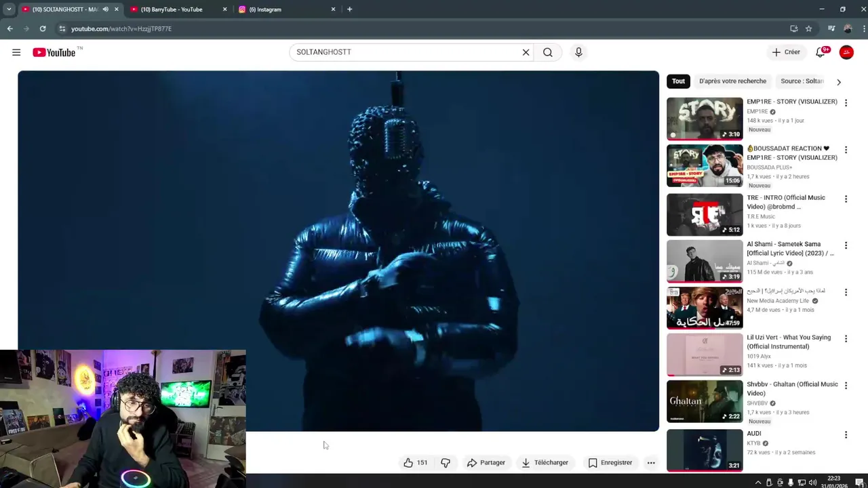Open the tab search dropdown arrow
Image resolution: width=868 pixels, height=488 pixels.
coord(9,9)
